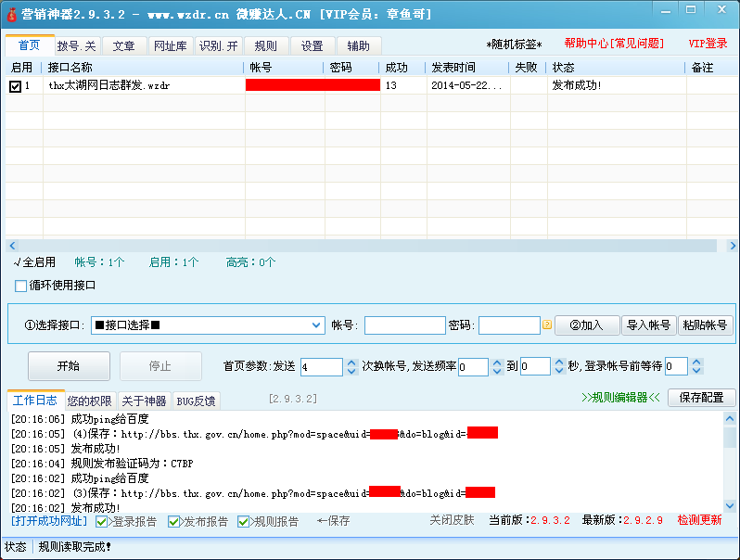740x560 pixels.
Task: Select the 工作日志 tab
Action: pos(35,401)
